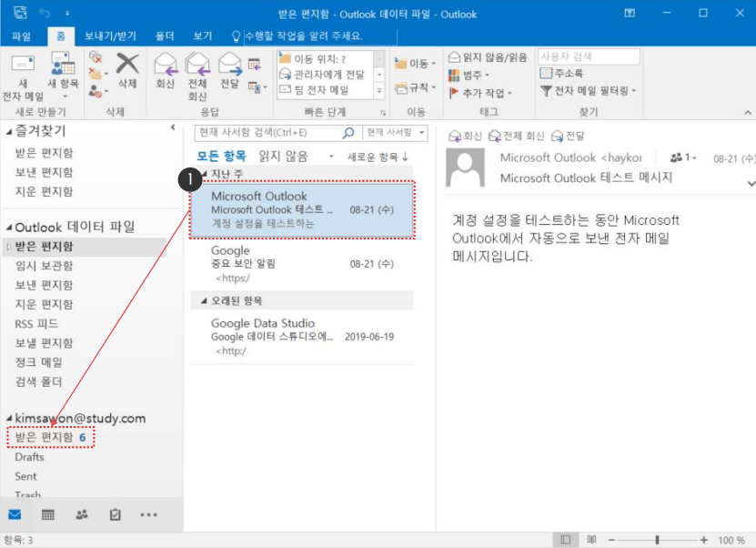Click 팀 전자 메일 quick step
This screenshot has width=756, height=548.
pos(325,90)
